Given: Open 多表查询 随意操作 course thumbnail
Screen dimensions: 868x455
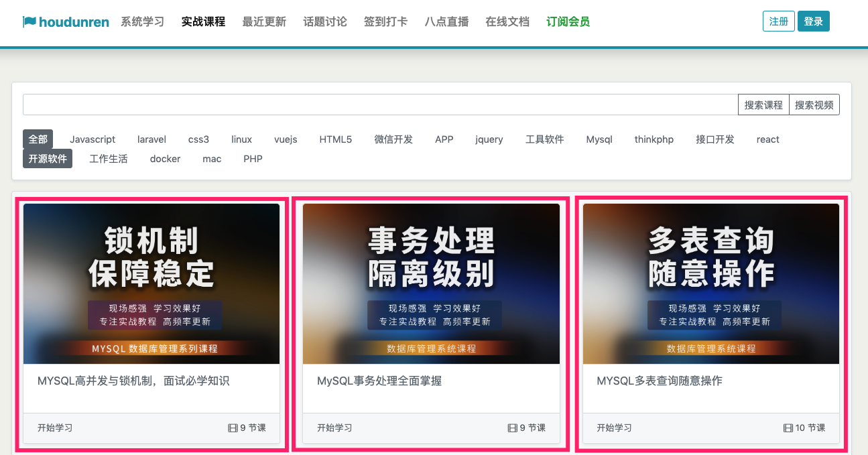Looking at the screenshot, I should click(711, 284).
